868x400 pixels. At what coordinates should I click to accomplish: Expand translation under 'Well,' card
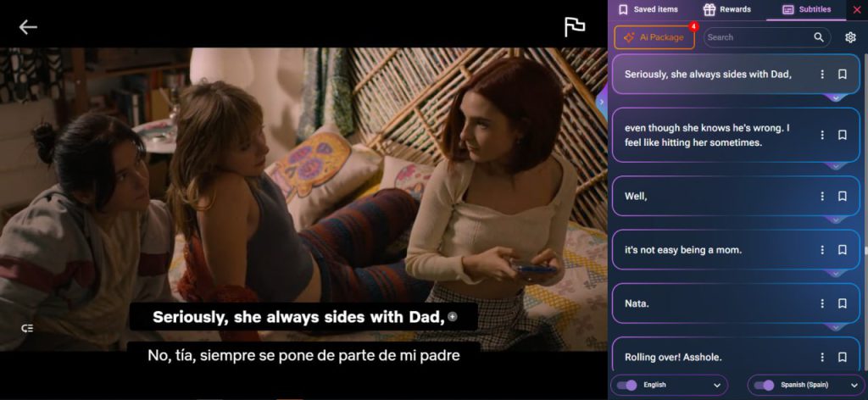(836, 219)
